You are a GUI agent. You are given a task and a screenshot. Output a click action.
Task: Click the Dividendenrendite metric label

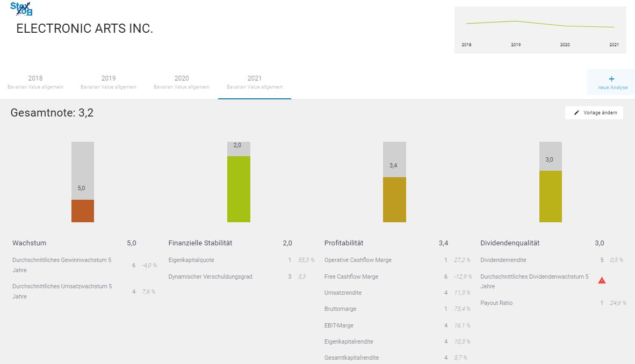point(503,260)
